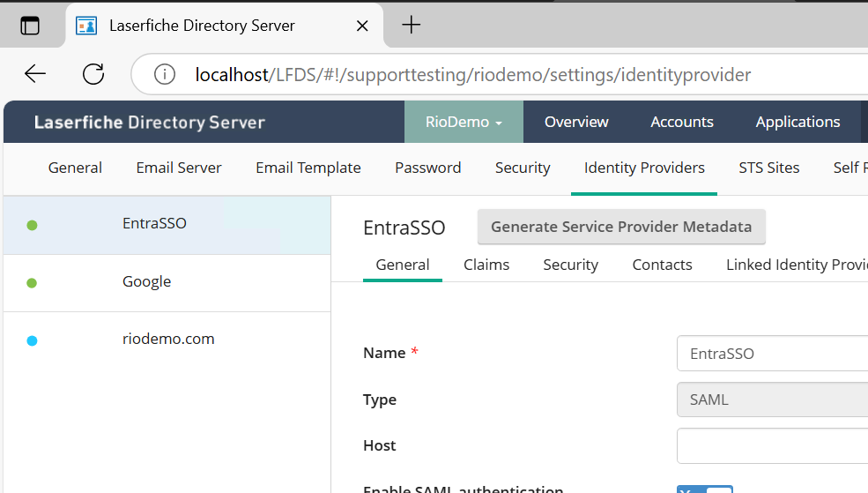Click the browser back arrow
Viewport: 868px width, 493px height.
(35, 74)
